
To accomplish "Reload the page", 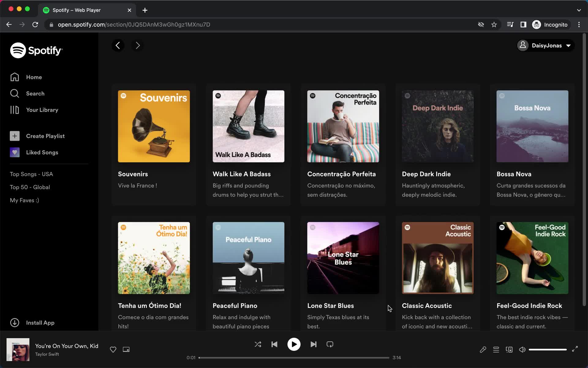I will tap(35, 25).
